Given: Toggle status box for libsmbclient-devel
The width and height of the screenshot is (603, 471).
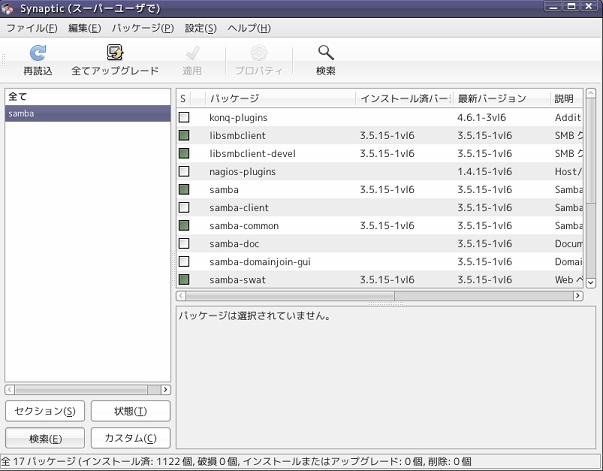Looking at the screenshot, I should [x=184, y=153].
